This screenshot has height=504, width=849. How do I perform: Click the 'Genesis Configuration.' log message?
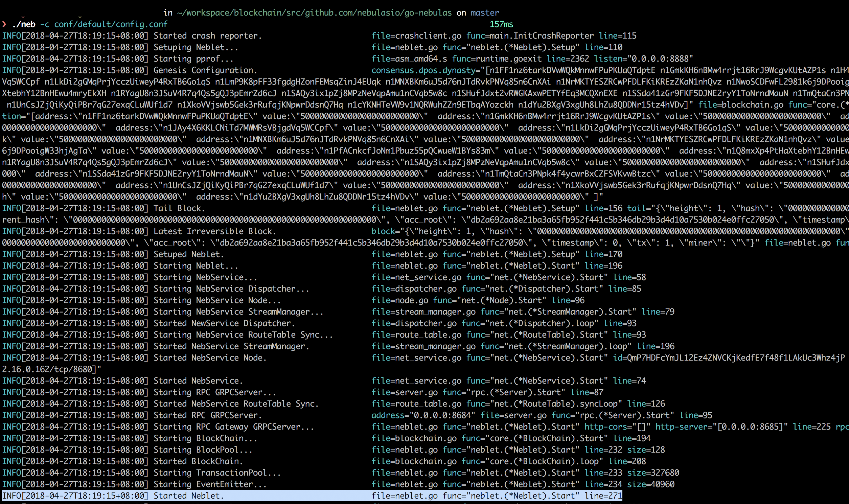coord(205,70)
